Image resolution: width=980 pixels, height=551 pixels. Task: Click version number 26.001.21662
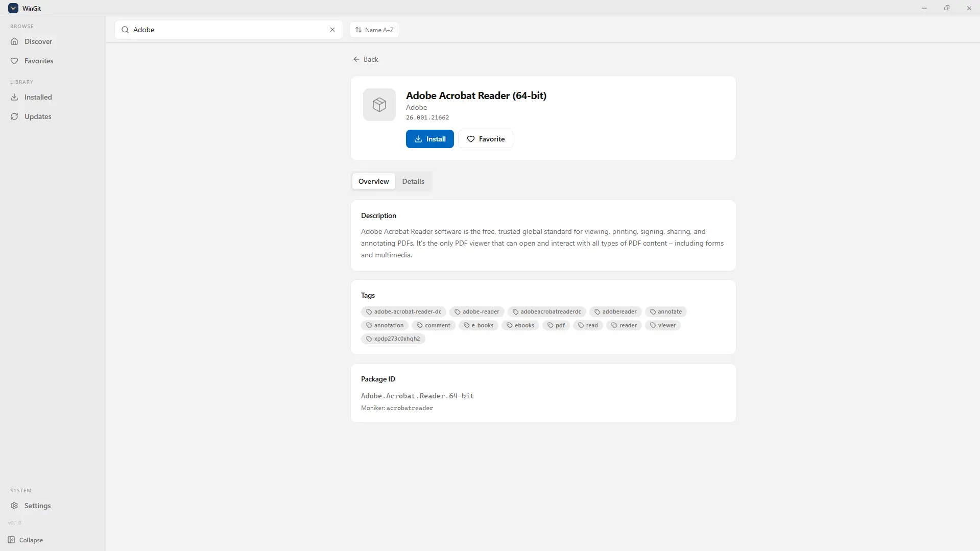pyautogui.click(x=427, y=117)
